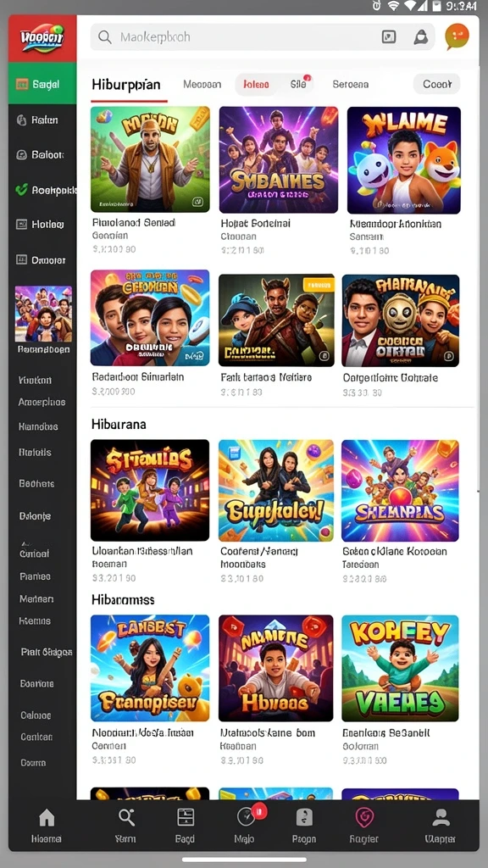Tap the scan square icon inside search bar

click(389, 37)
